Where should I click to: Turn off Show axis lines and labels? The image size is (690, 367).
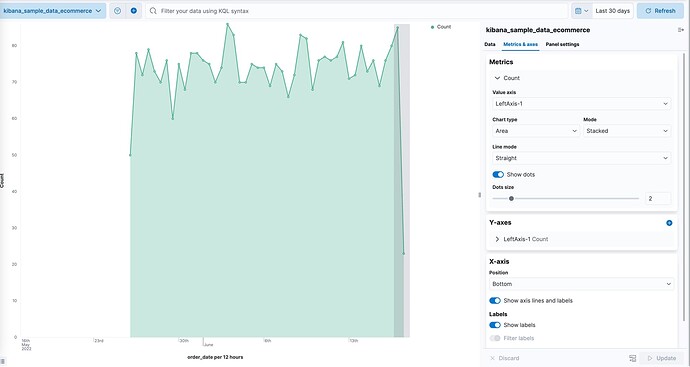tap(495, 301)
